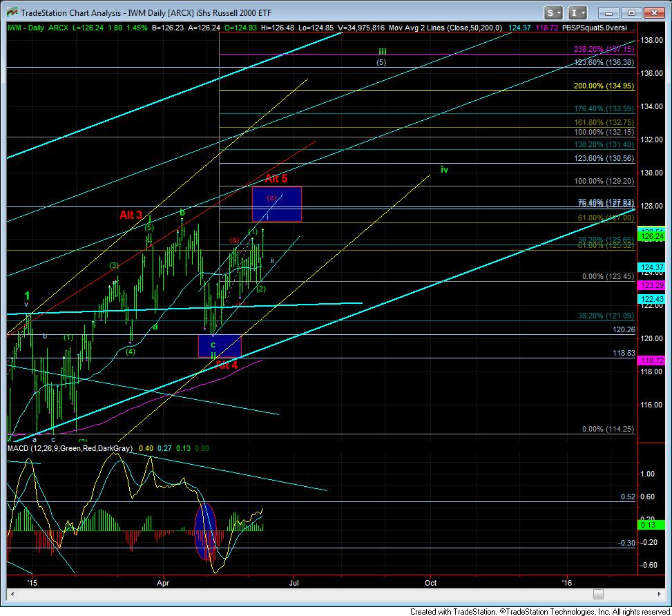The width and height of the screenshot is (672, 616).
Task: Click the '200.00% (134.95)' Fibonacci label
Action: [604, 86]
